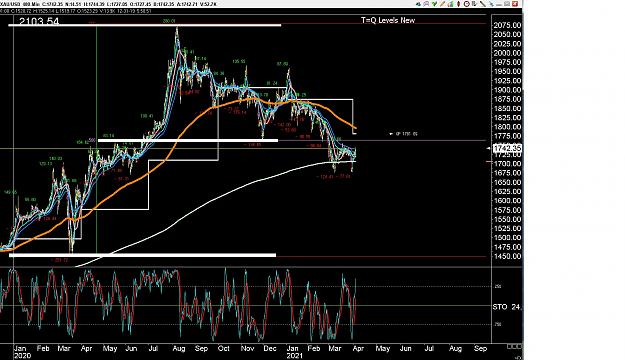Open the bar chart studies icon
Image resolution: width=625 pixels, height=360 pixels.
(450, 4)
